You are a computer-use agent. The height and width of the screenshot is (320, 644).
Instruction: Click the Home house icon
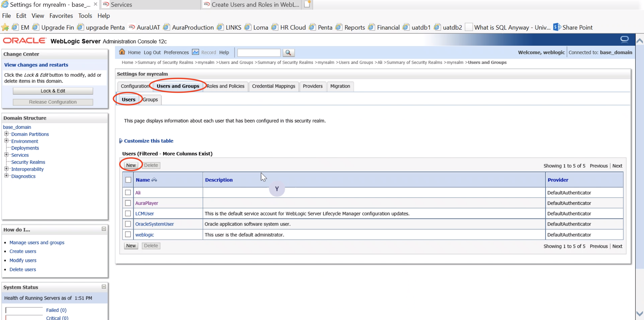(122, 52)
